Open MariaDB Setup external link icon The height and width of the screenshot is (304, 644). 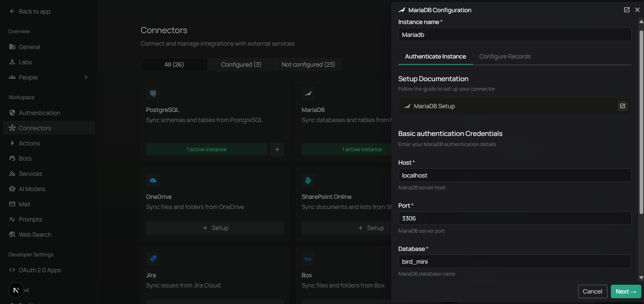(623, 106)
